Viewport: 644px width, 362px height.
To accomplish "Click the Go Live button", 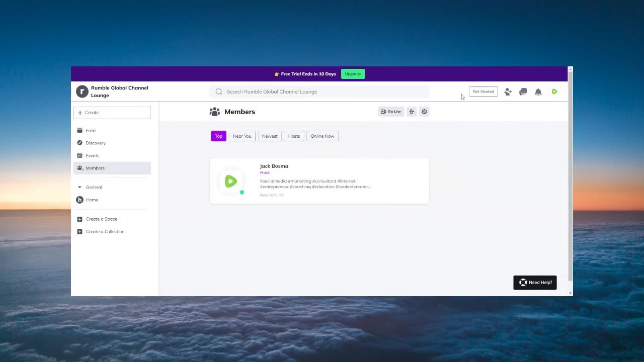I will (391, 112).
